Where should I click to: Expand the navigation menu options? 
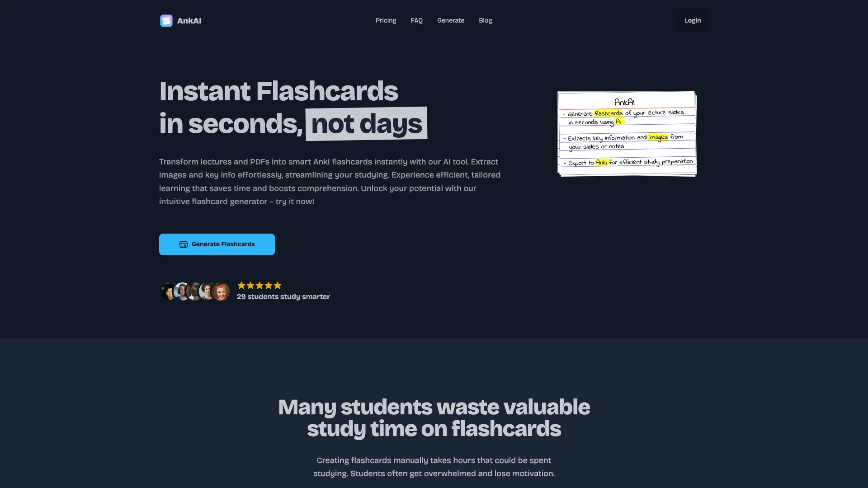tap(434, 20)
